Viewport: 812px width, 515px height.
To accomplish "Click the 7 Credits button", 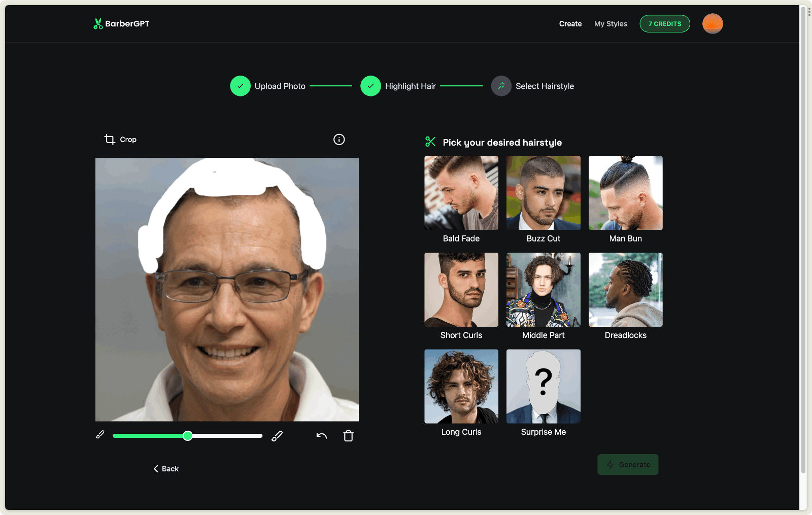I will coord(664,24).
